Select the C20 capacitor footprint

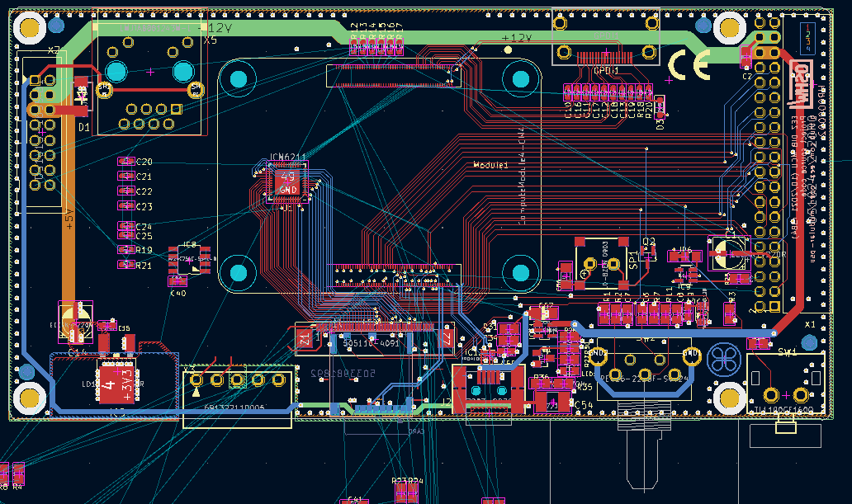125,162
